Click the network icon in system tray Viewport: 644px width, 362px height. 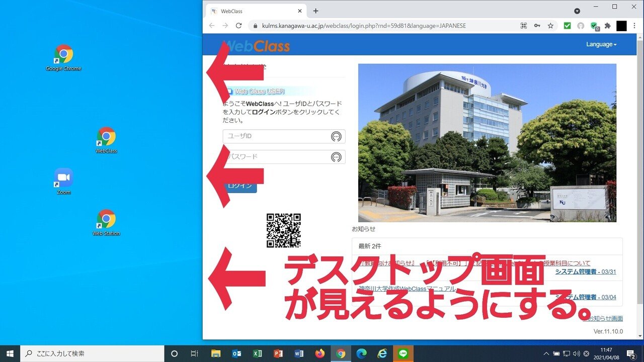(566, 353)
